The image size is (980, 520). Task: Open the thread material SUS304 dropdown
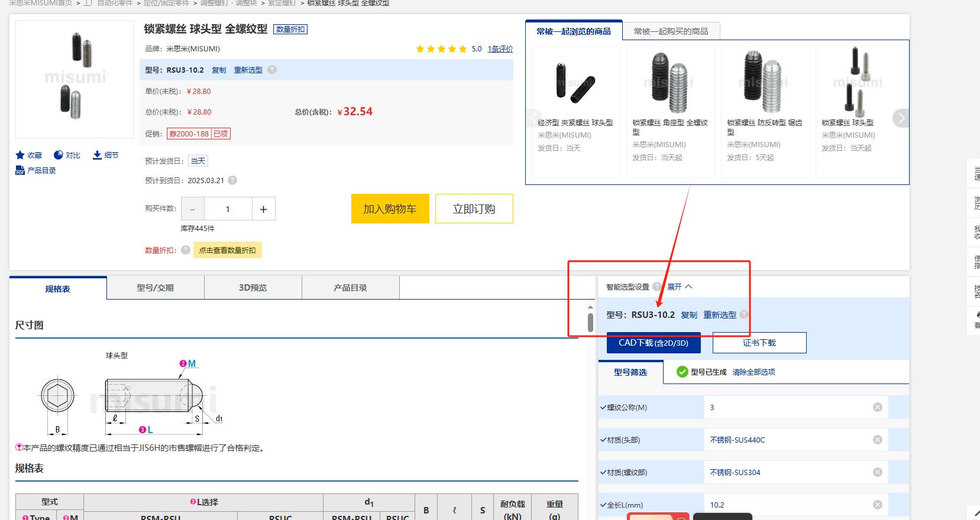(790, 472)
